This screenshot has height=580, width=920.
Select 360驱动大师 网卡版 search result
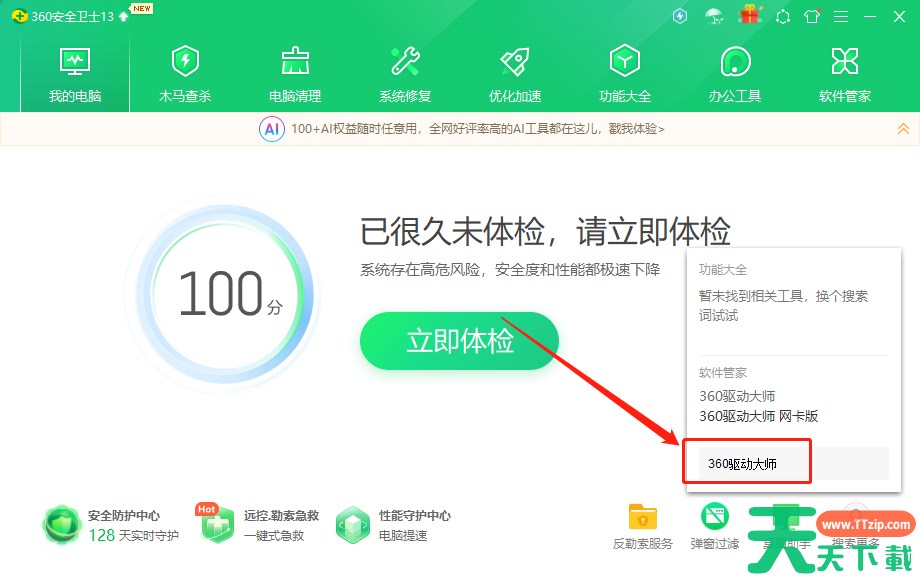click(759, 416)
